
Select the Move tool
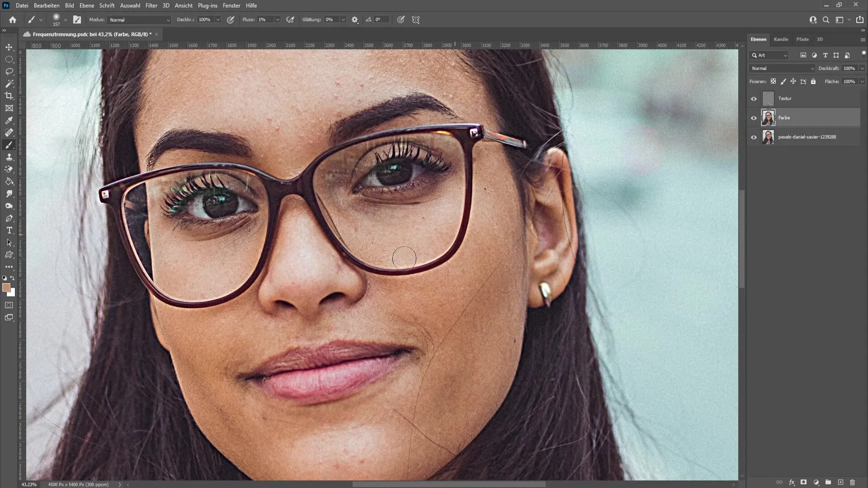[9, 47]
